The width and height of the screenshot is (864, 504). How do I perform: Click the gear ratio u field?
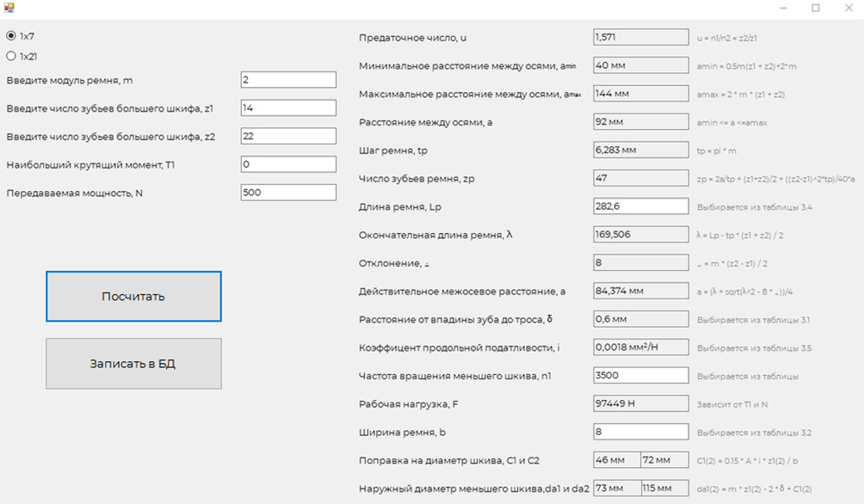pos(641,37)
